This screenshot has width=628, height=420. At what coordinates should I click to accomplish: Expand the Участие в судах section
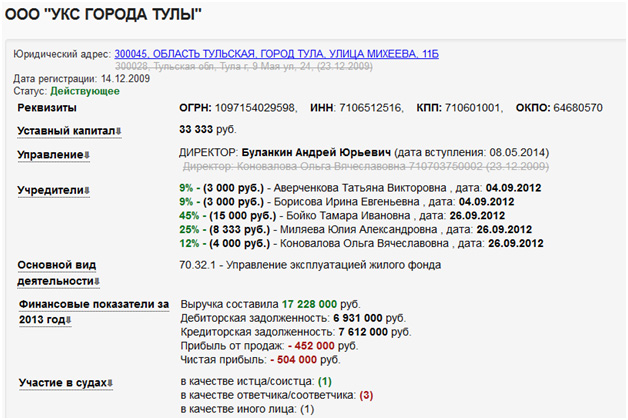point(112,383)
